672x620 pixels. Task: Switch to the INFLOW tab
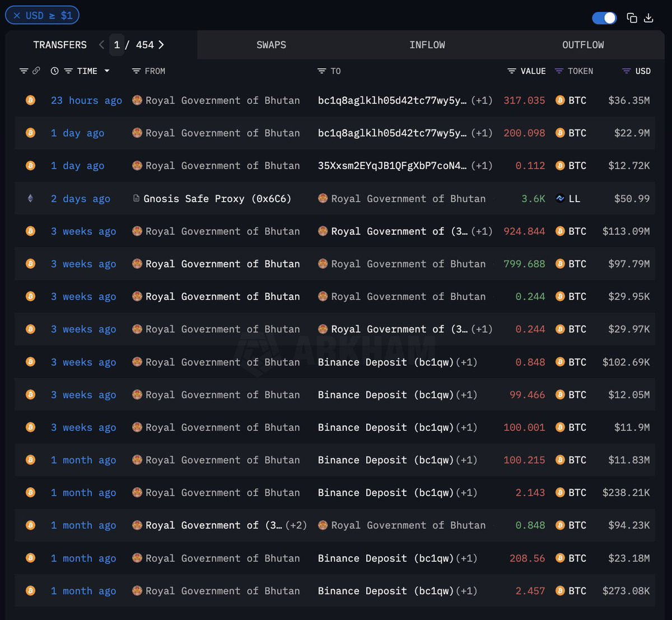[427, 45]
